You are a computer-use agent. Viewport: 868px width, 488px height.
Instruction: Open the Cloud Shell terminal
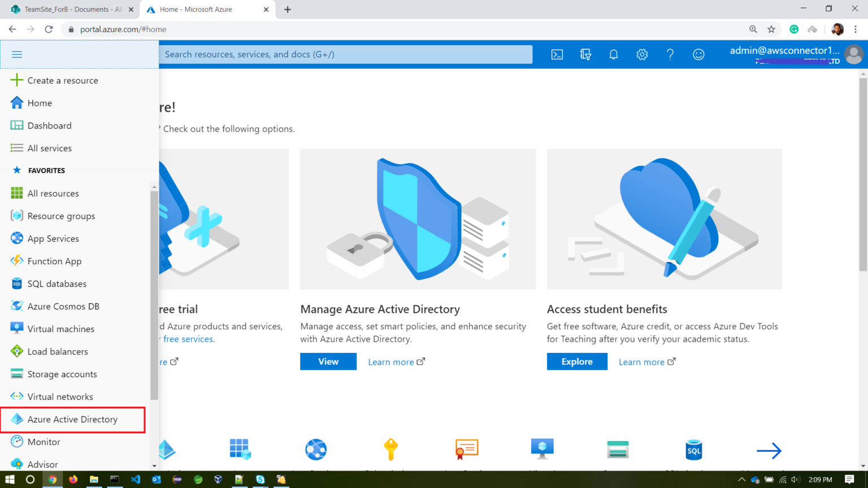(557, 54)
